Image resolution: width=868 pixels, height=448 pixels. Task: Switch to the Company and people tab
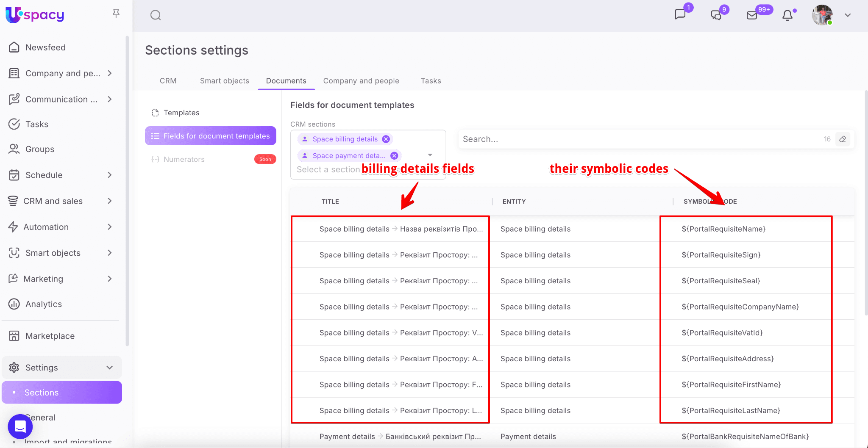(x=361, y=81)
